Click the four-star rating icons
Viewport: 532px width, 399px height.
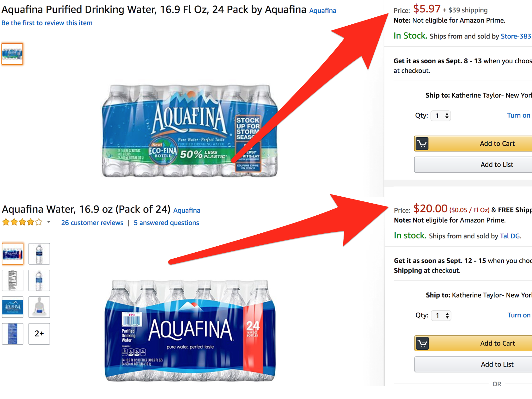(22, 222)
